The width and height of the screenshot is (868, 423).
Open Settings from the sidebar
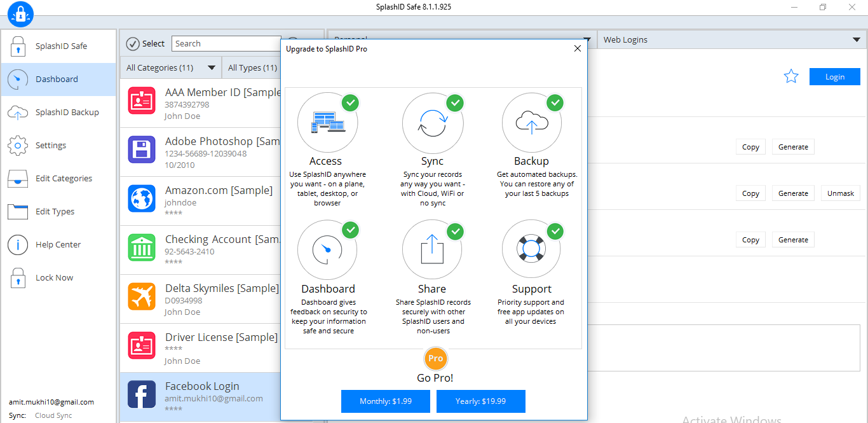point(58,145)
